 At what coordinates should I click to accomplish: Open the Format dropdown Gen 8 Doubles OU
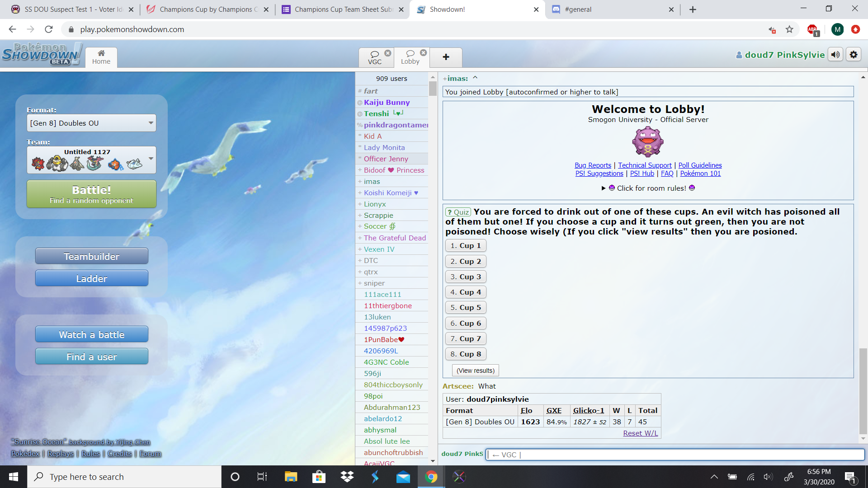click(x=91, y=123)
